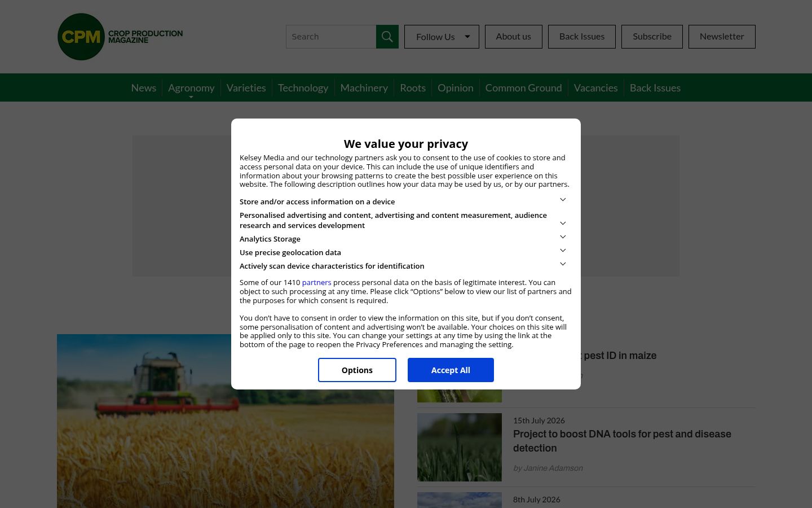Focus the Search text field
This screenshot has height=508, width=812.
[x=331, y=37]
